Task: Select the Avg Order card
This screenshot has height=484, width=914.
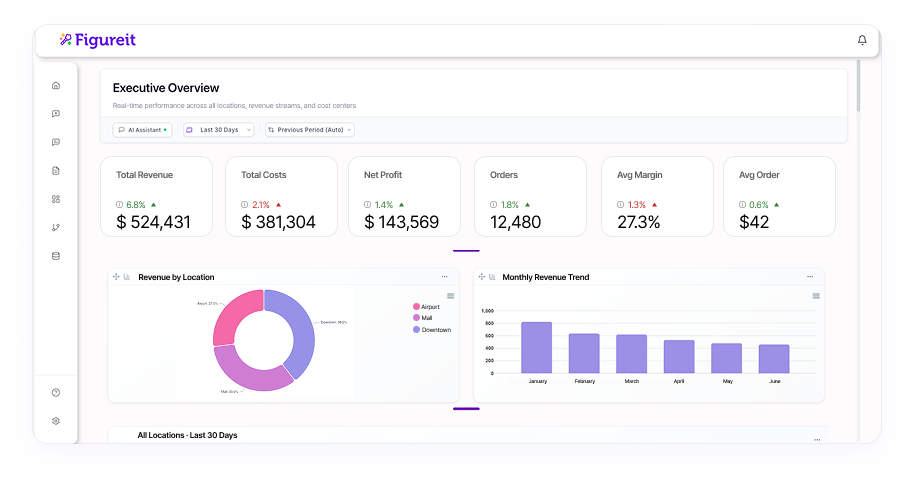Action: (779, 197)
